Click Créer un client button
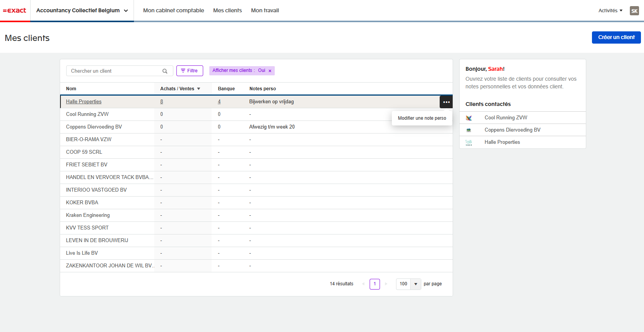 616,37
